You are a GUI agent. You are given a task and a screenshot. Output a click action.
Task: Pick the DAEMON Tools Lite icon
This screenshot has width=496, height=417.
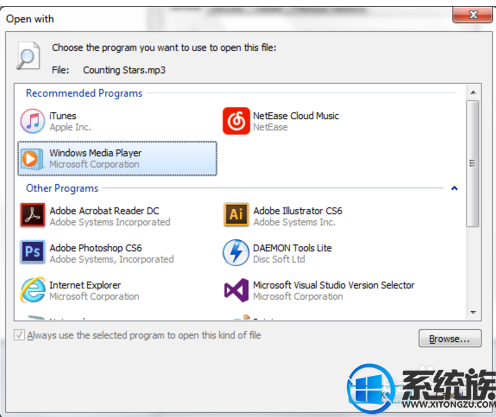(x=236, y=252)
